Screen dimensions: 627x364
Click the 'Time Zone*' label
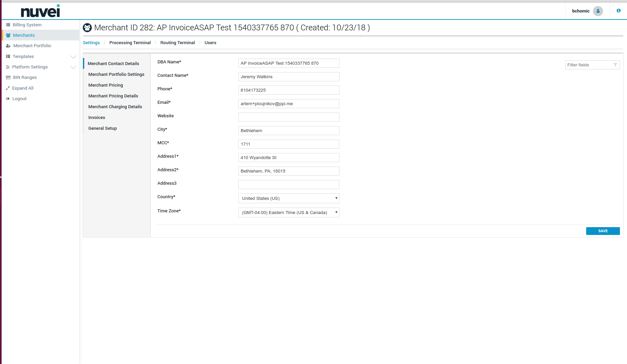(x=169, y=211)
